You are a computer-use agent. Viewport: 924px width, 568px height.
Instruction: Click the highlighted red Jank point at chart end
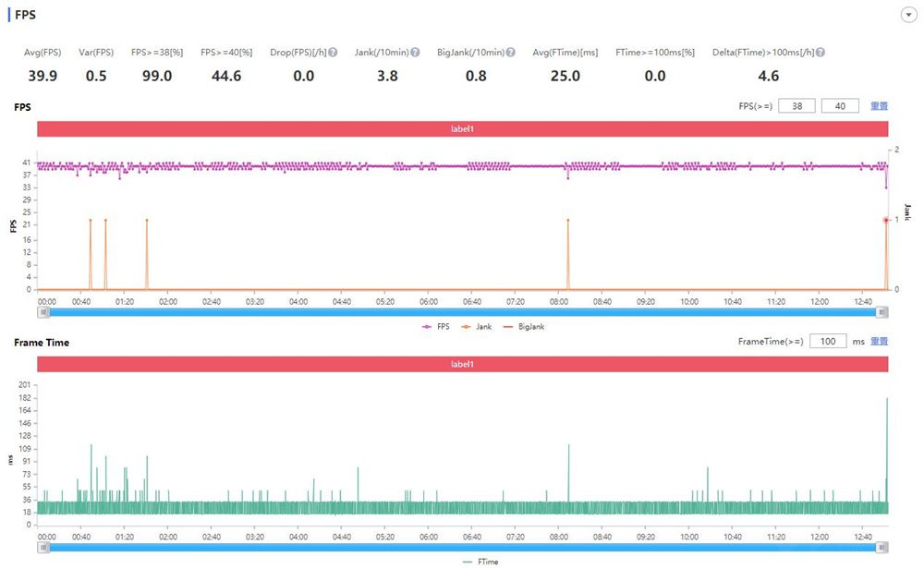coord(886,220)
